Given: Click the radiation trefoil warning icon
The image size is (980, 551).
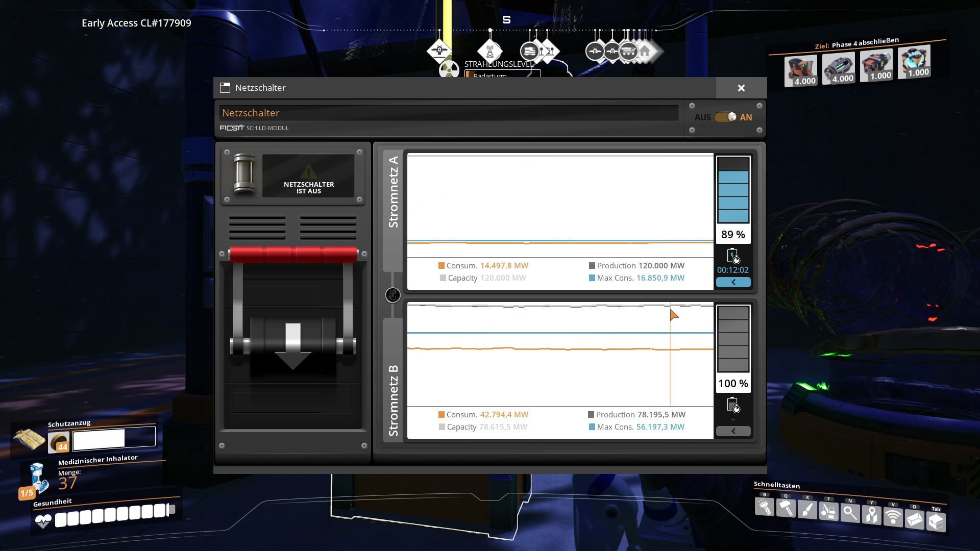Looking at the screenshot, I should point(449,69).
